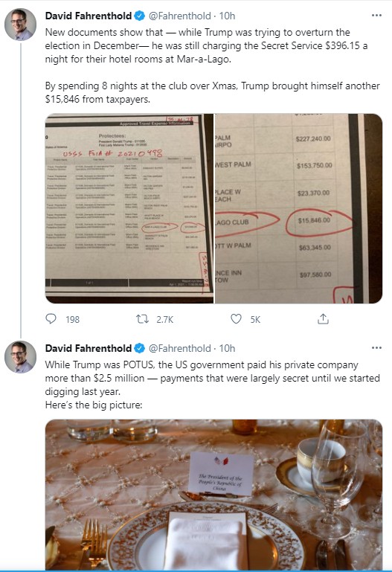Open @Fahrenthold handle on second tweet
This screenshot has height=572, width=392.
180,348
